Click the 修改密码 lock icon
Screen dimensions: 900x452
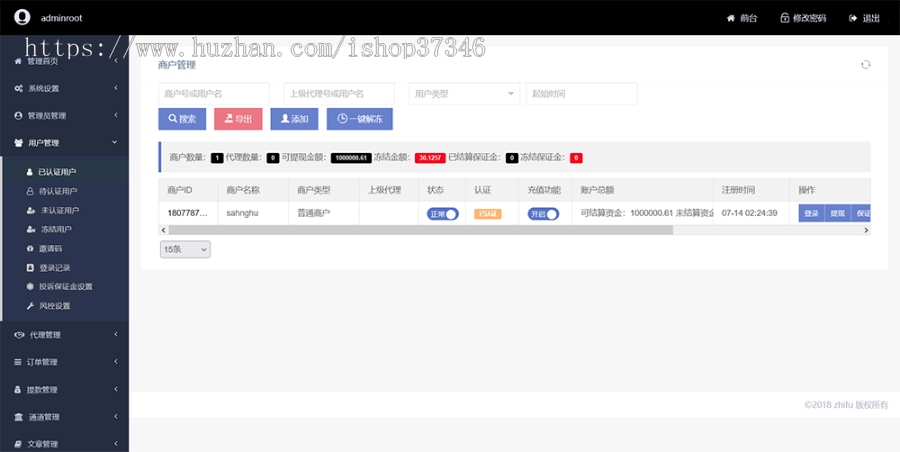pyautogui.click(x=785, y=18)
